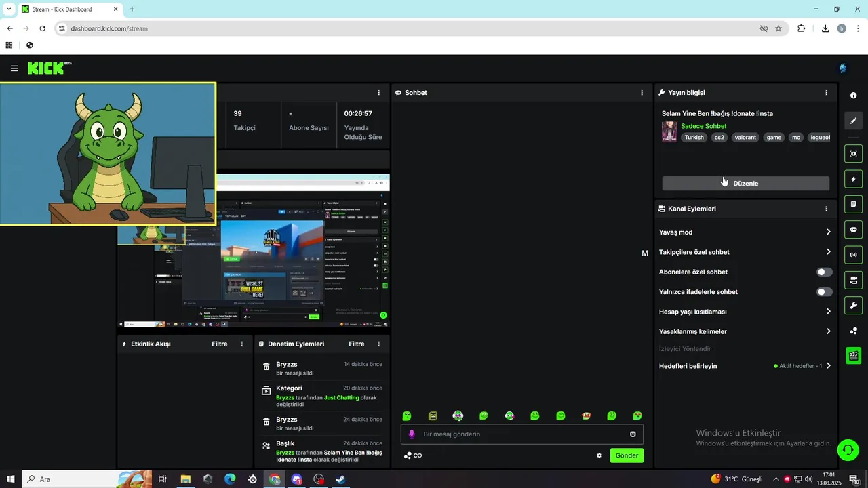The width and height of the screenshot is (868, 488).
Task: Click the stream preview thumbnail
Action: [254, 251]
